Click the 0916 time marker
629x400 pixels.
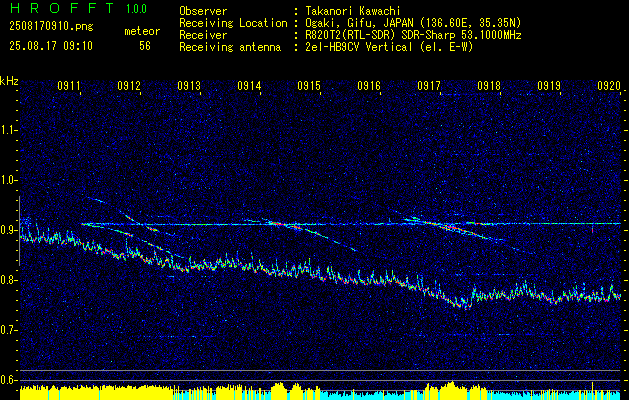369,85
